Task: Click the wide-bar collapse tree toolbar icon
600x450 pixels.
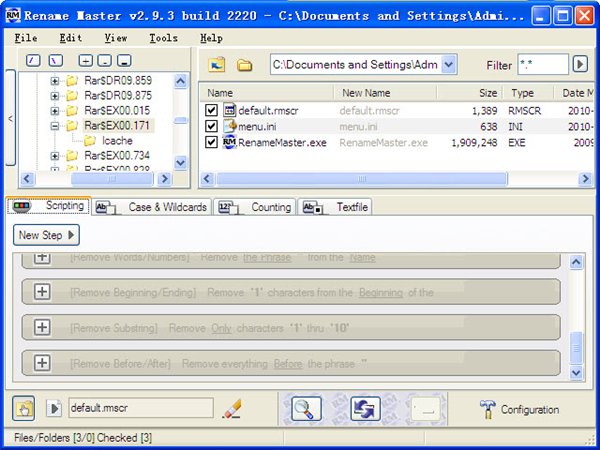Action: (124, 60)
